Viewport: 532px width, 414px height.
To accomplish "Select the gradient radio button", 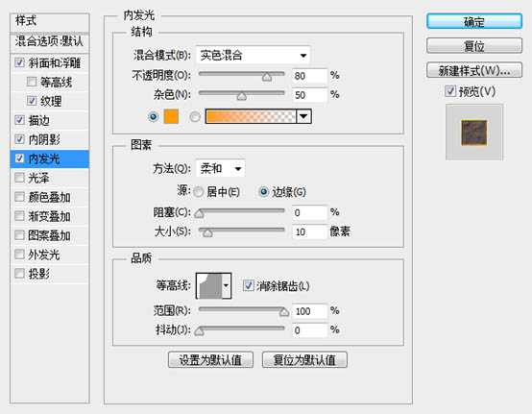I will pyautogui.click(x=195, y=117).
